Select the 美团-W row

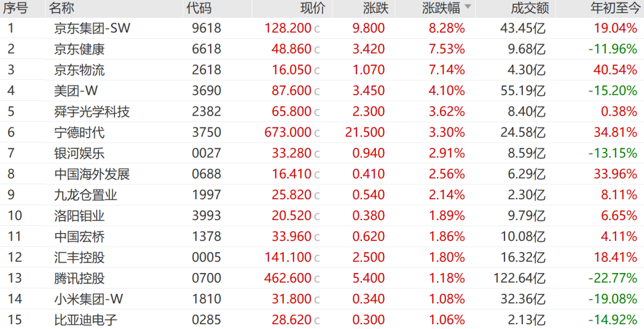(x=322, y=91)
